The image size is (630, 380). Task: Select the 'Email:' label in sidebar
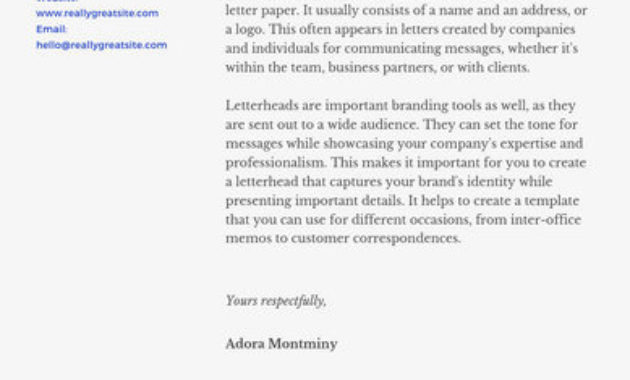(x=51, y=29)
